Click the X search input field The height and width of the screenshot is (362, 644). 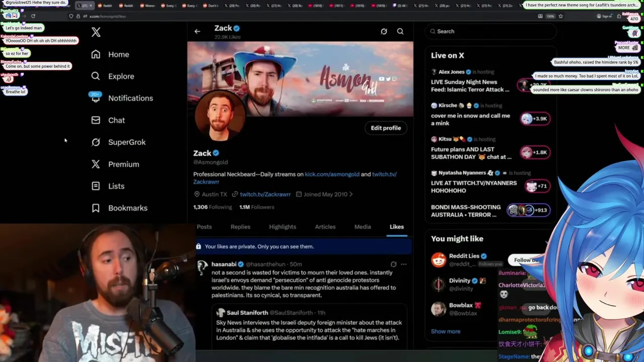coord(491,31)
